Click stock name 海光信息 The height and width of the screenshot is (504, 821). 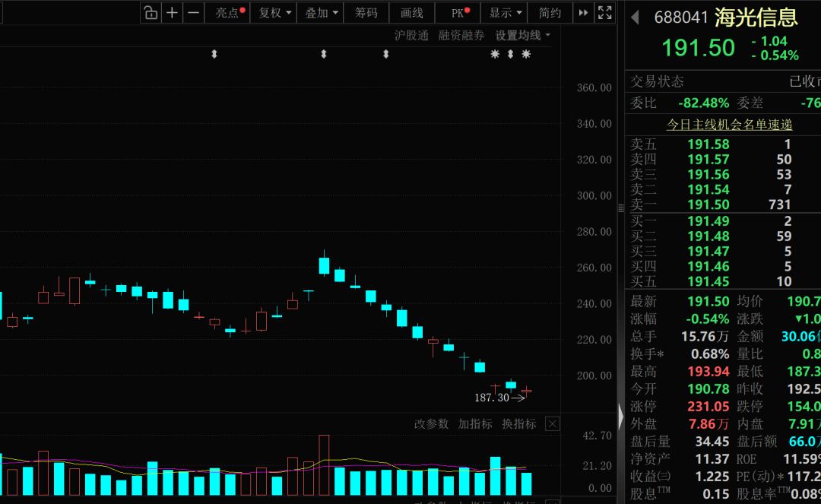pos(756,17)
